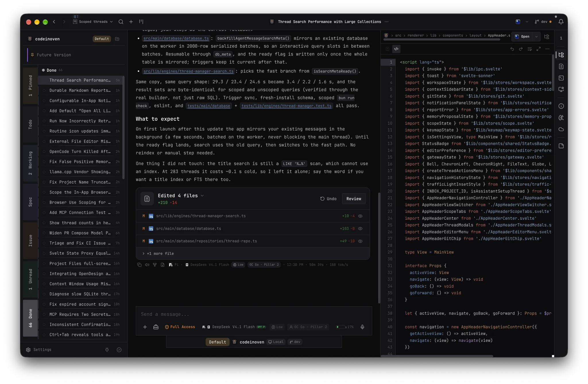Open the monitor settings panel in the right sidebar
This screenshot has height=384, width=588.
click(x=561, y=89)
